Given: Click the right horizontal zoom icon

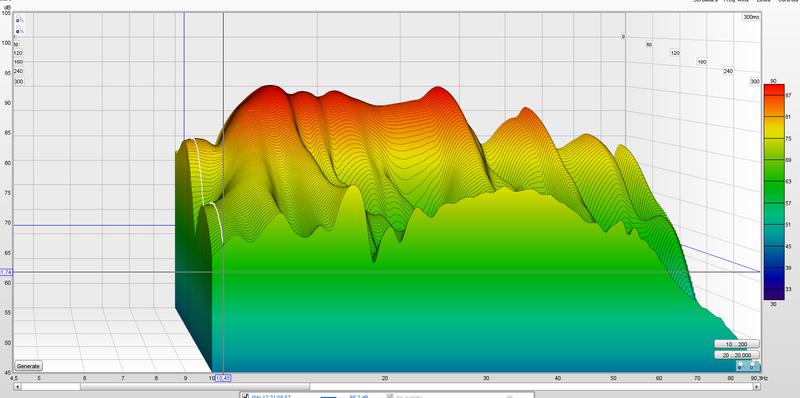Looking at the screenshot, I should point(753,365).
